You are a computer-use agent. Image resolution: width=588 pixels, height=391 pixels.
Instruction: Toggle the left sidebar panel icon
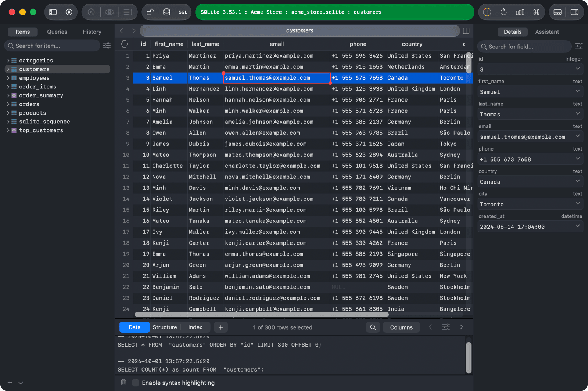pyautogui.click(x=53, y=12)
